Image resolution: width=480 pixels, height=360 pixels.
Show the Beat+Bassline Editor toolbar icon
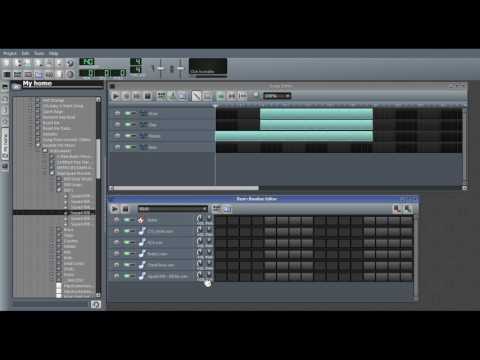click(17, 74)
